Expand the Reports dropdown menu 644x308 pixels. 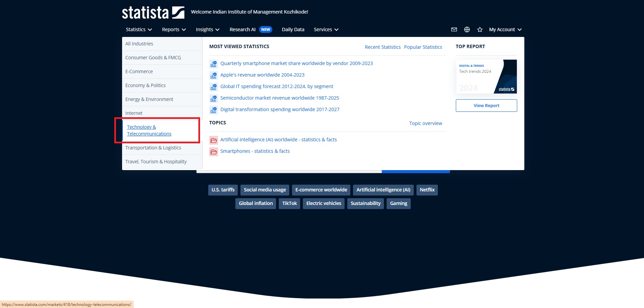[x=174, y=29]
